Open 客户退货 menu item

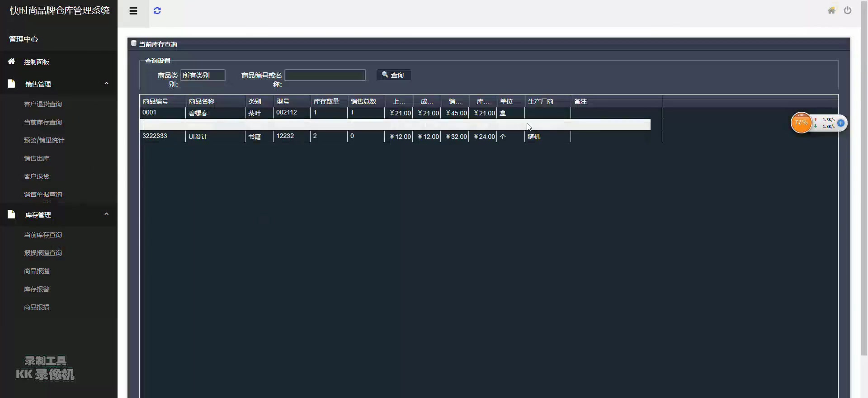click(x=37, y=176)
